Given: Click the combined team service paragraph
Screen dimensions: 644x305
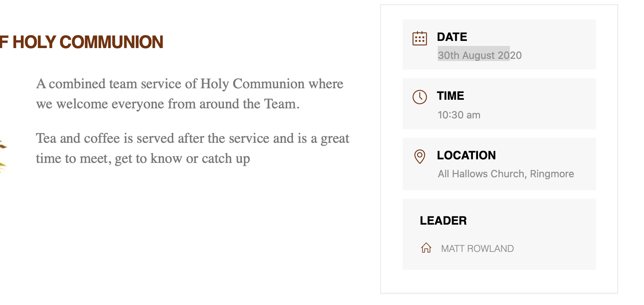Looking at the screenshot, I should pyautogui.click(x=190, y=94).
